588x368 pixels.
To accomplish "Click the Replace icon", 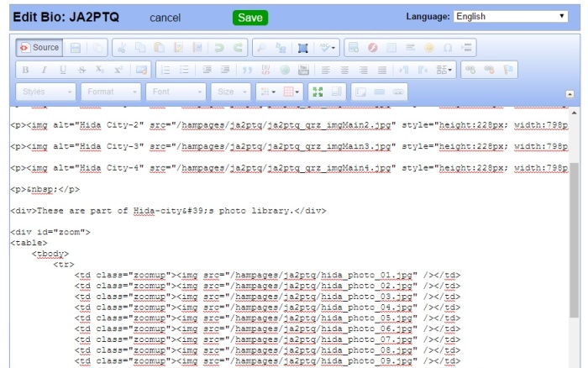I will pos(281,48).
